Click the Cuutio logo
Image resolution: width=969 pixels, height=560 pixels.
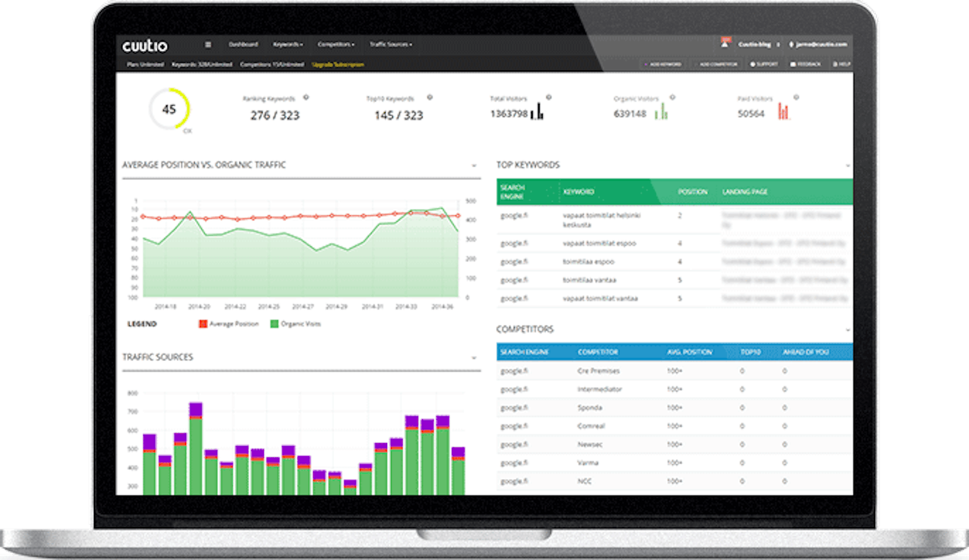[x=145, y=46]
